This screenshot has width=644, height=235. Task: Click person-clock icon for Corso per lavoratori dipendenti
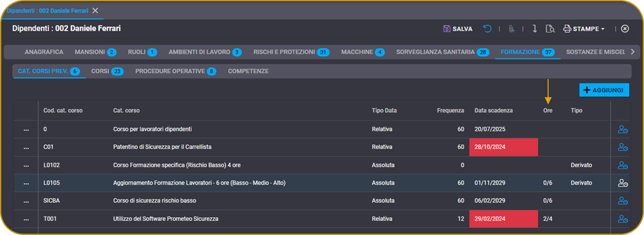(623, 130)
